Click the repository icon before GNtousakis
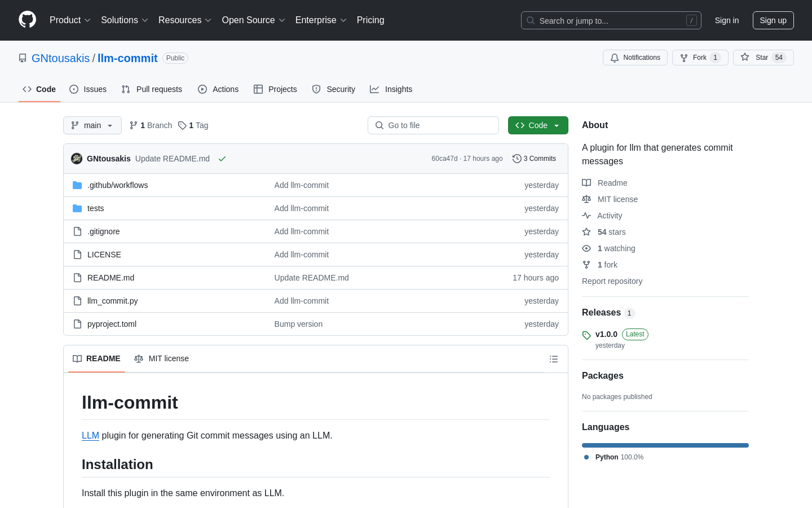This screenshot has height=508, width=812. click(23, 58)
